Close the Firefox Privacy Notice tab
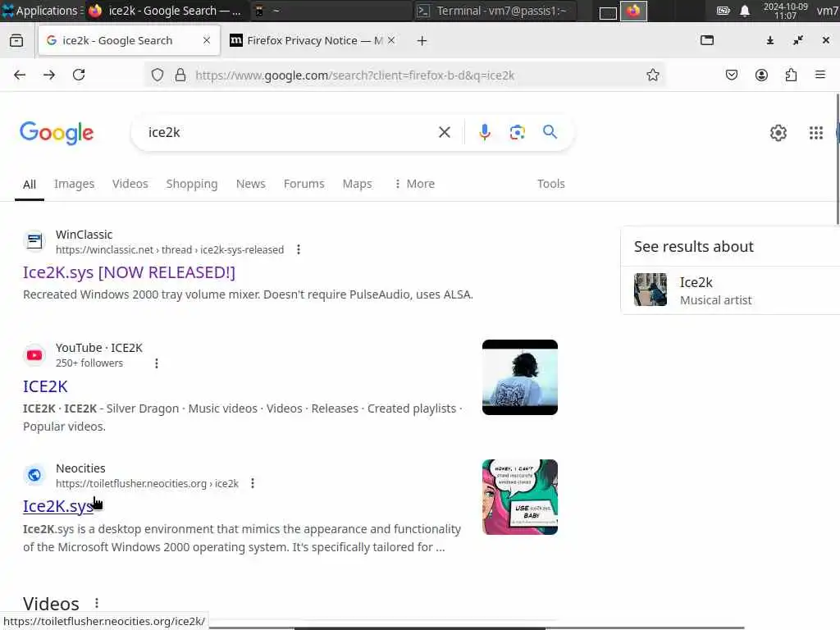The image size is (840, 630). (391, 41)
